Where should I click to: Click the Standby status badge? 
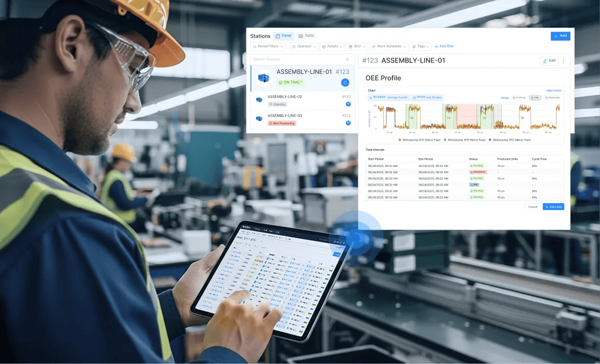click(278, 104)
